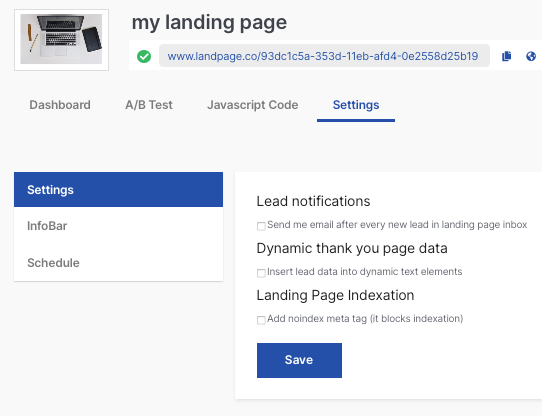
Task: Save the landing page settings
Action: click(299, 360)
